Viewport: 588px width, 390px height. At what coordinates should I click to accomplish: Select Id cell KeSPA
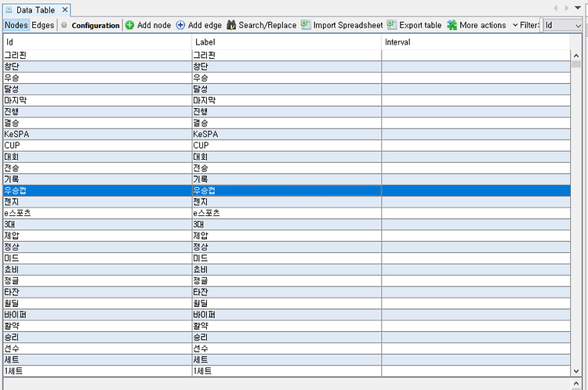pos(97,134)
